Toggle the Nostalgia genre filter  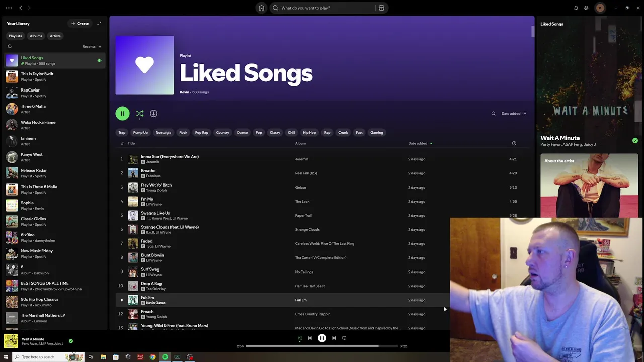tap(164, 132)
